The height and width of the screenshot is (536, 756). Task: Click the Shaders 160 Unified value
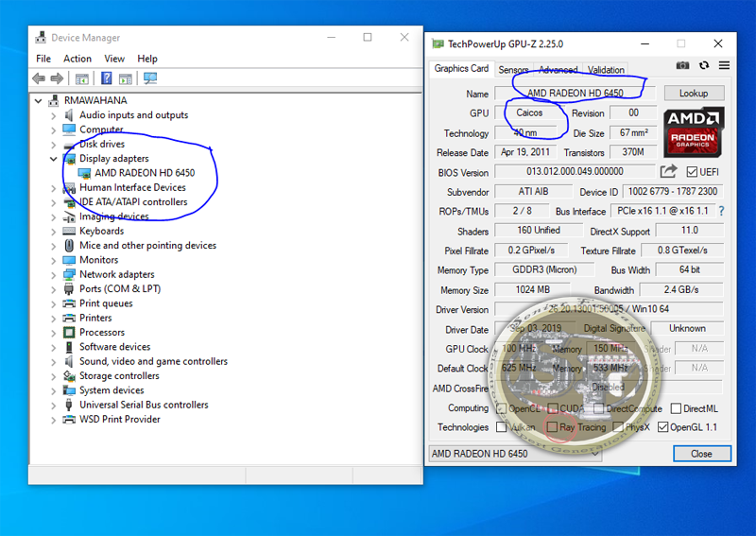539,230
